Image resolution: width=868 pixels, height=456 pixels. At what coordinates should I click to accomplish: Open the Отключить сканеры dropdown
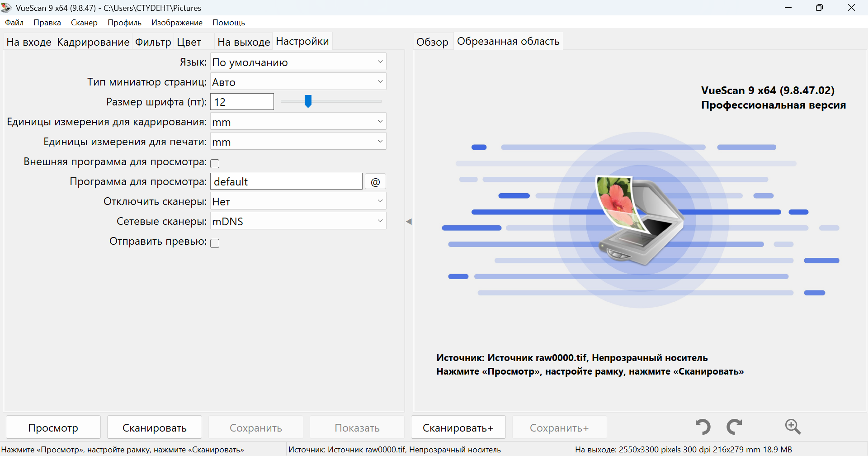pyautogui.click(x=298, y=201)
